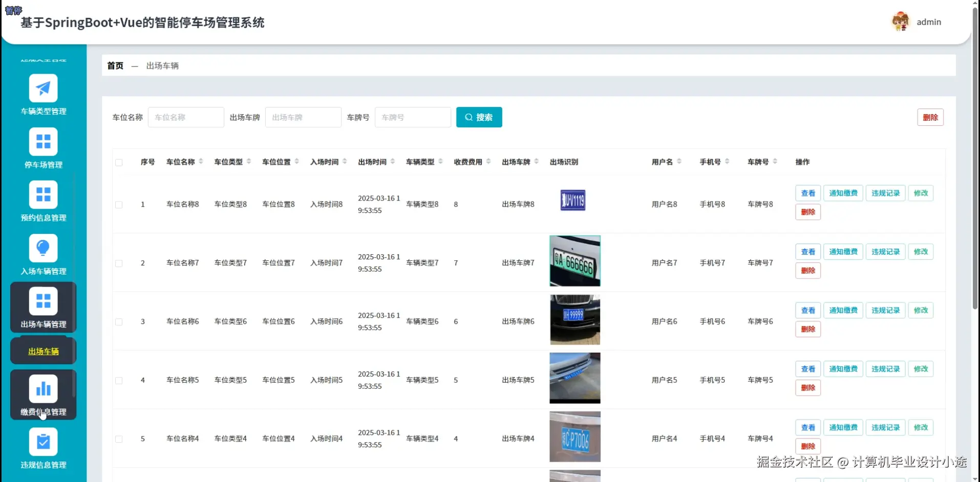Sort the table by 出场车牌
This screenshot has width=980, height=482.
537,162
